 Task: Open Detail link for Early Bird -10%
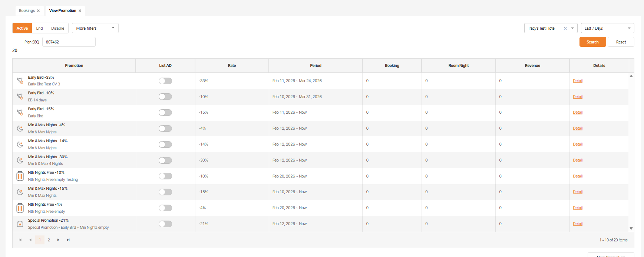(577, 97)
